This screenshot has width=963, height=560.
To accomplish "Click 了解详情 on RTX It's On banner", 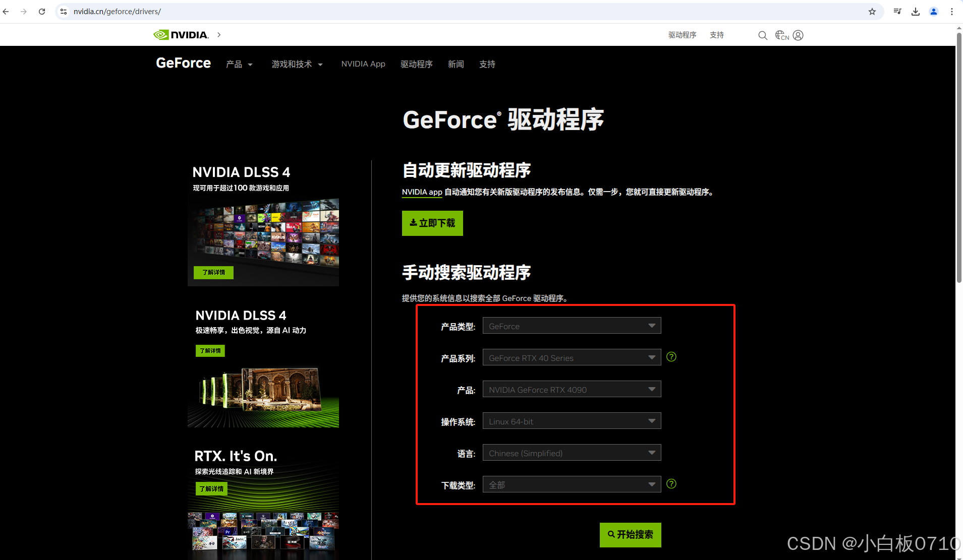I will click(x=211, y=489).
